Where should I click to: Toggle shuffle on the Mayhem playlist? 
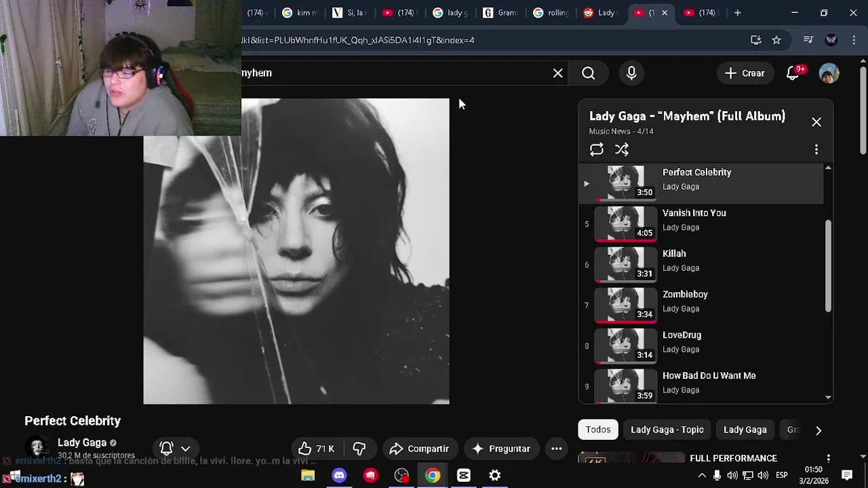pos(622,149)
